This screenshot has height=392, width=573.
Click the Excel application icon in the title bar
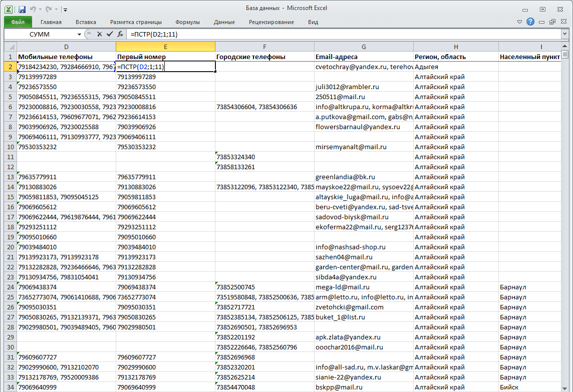point(9,9)
